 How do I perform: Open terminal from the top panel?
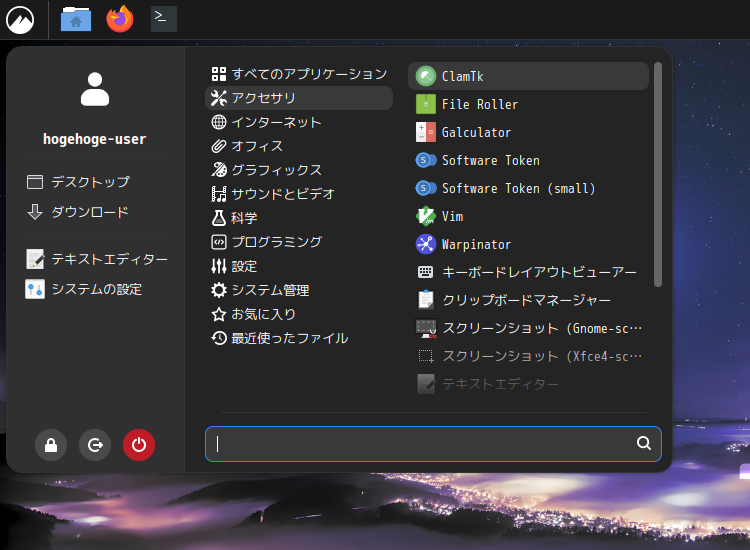pyautogui.click(x=164, y=19)
